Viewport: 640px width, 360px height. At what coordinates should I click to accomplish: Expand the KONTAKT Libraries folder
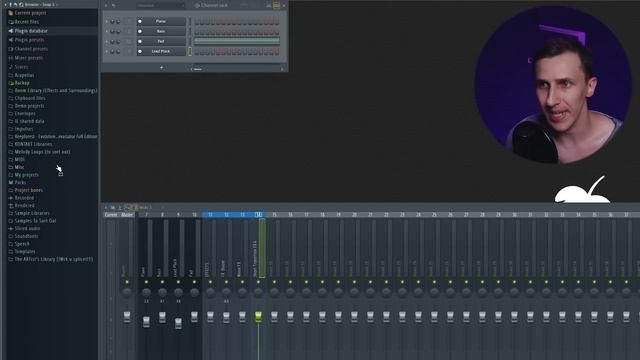[33, 144]
